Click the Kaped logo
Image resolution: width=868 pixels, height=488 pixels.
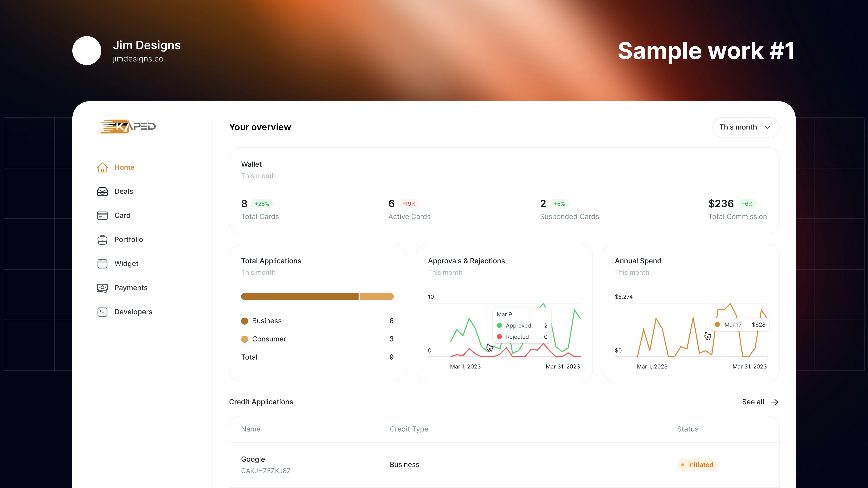(x=126, y=127)
